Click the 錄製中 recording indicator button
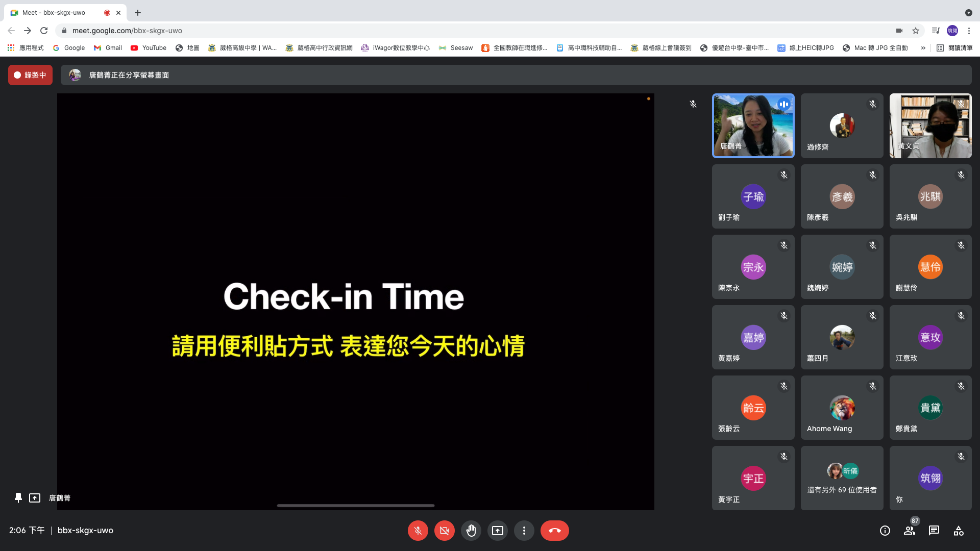The height and width of the screenshot is (551, 980). click(30, 75)
